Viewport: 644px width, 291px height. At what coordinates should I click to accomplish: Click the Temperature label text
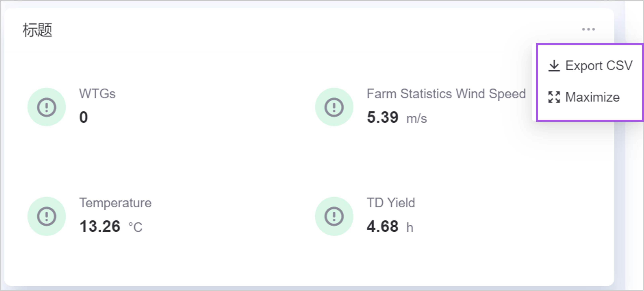click(115, 203)
